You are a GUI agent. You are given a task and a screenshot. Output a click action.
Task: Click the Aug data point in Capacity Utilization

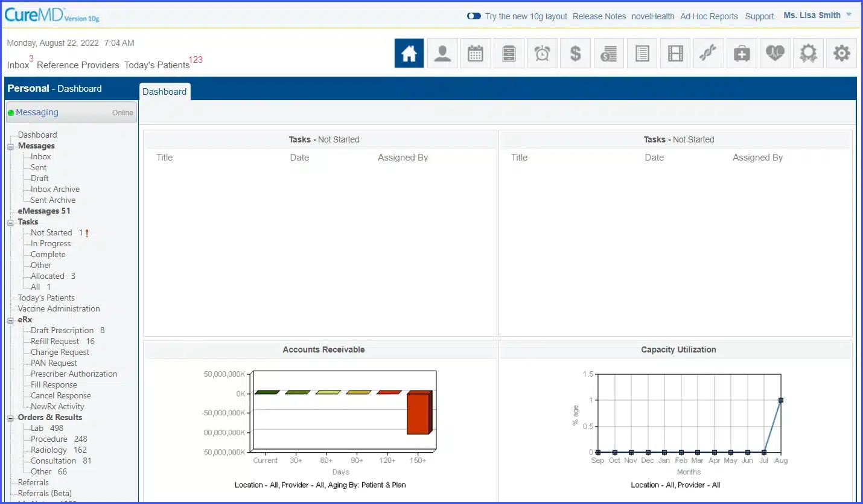click(780, 400)
